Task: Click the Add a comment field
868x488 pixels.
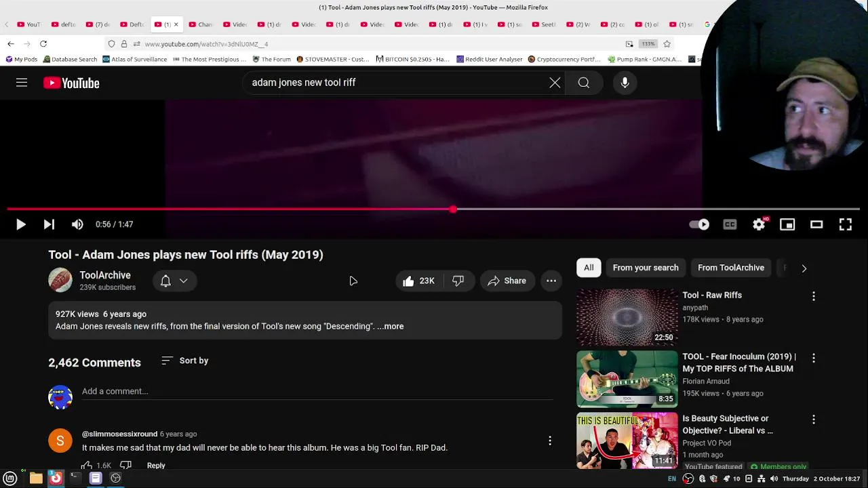Action: [317, 391]
